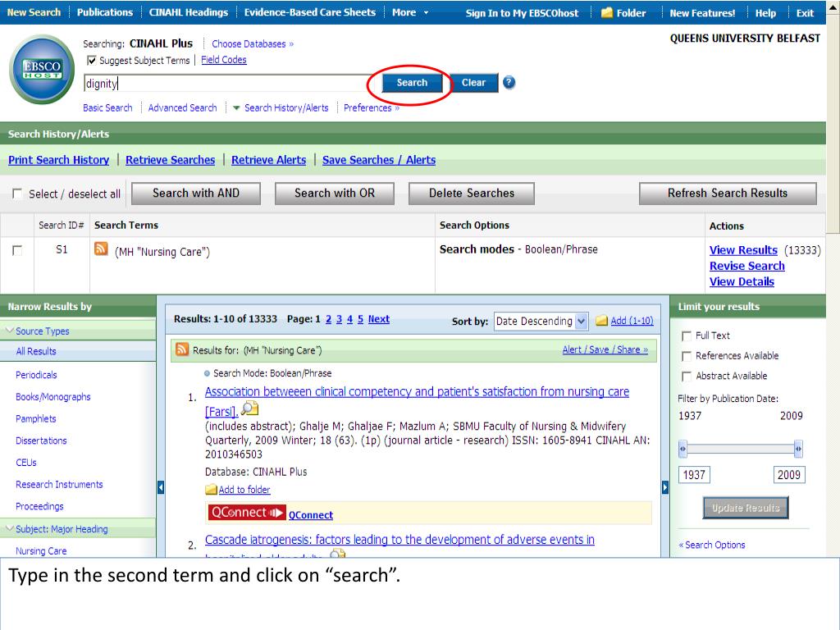The width and height of the screenshot is (840, 630).
Task: Click View Details link
Action: pos(742,281)
